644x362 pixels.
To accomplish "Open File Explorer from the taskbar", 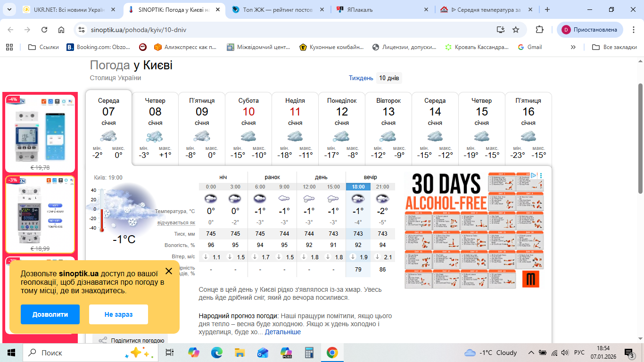I will 240,353.
